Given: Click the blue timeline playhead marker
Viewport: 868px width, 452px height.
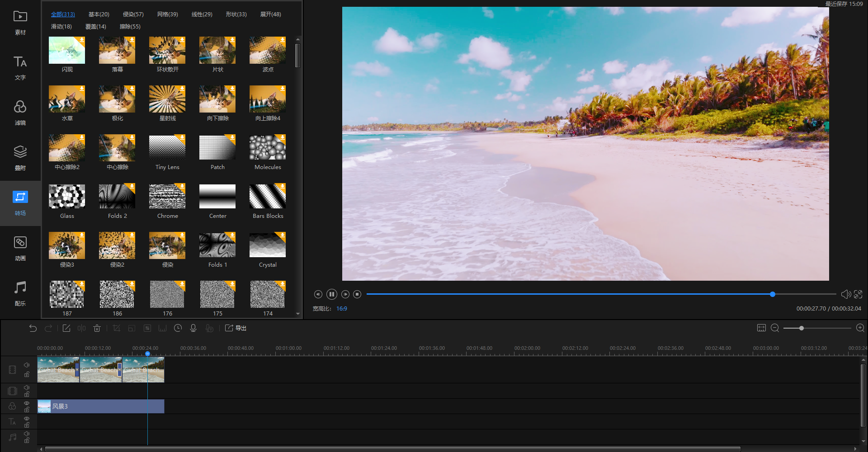Looking at the screenshot, I should tap(147, 353).
